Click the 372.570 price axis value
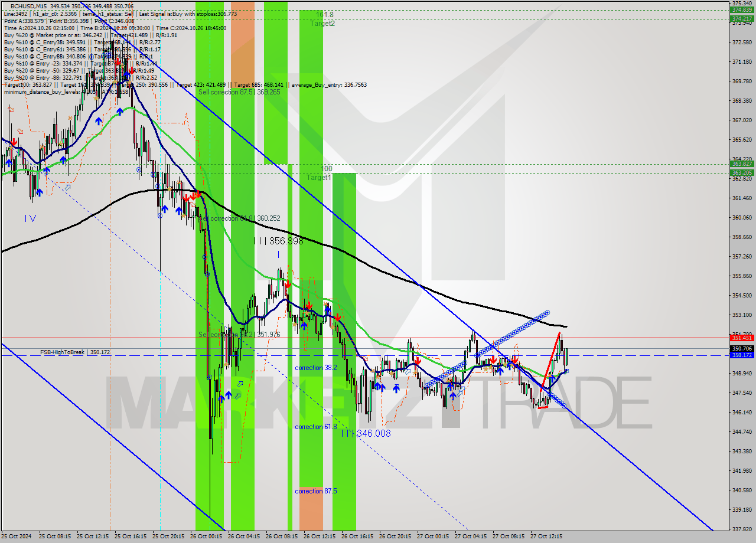Viewport: 756px width, 543px height. coord(742,42)
